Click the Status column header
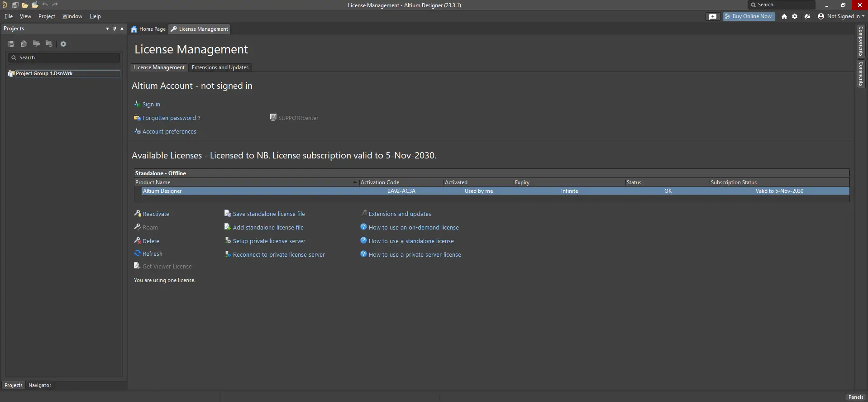Image resolution: width=868 pixels, height=402 pixels. 668,182
